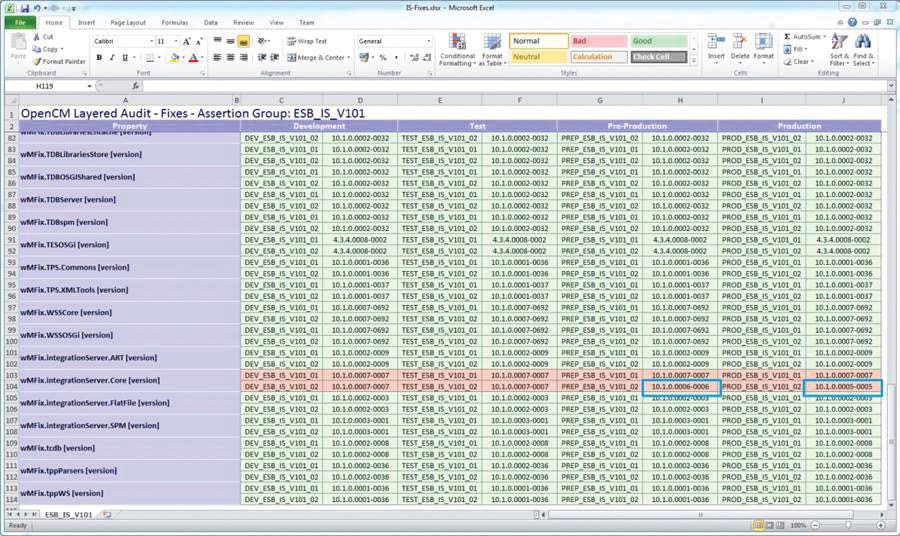Open the File tab

click(x=21, y=22)
